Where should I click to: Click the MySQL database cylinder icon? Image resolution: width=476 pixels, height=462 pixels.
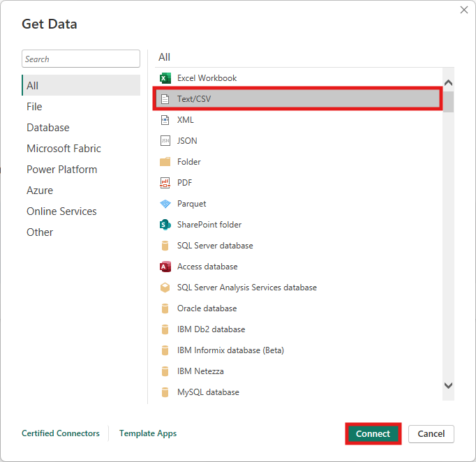tap(165, 392)
